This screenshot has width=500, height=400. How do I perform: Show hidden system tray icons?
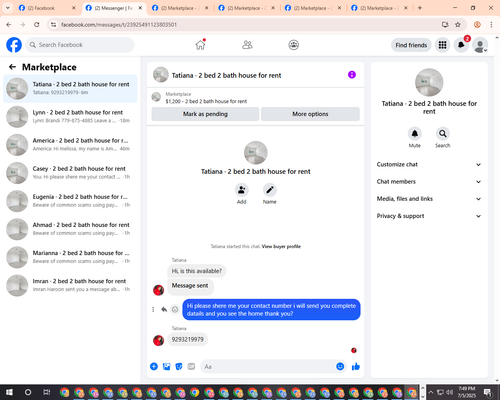[430, 392]
